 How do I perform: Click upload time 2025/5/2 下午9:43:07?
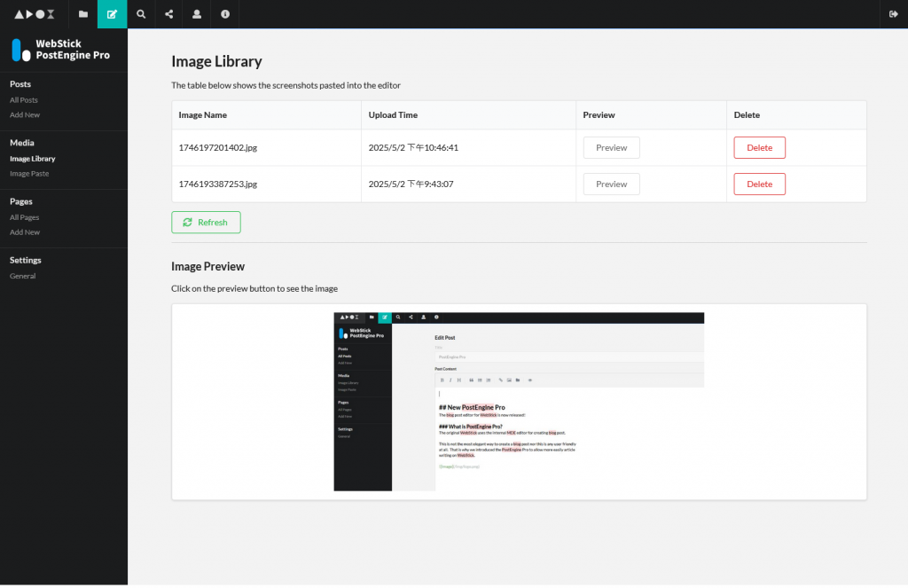point(411,184)
